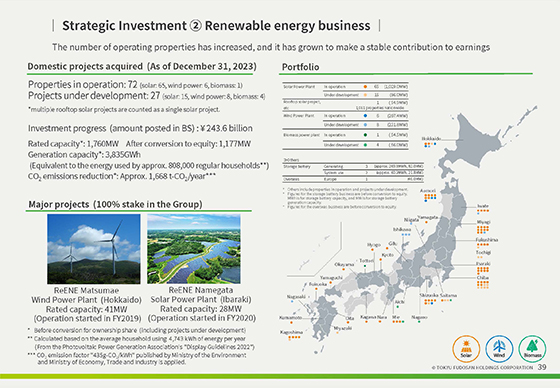Click the 'Shizuoka' map label
This screenshot has height=388, width=560.
pyautogui.click(x=429, y=295)
